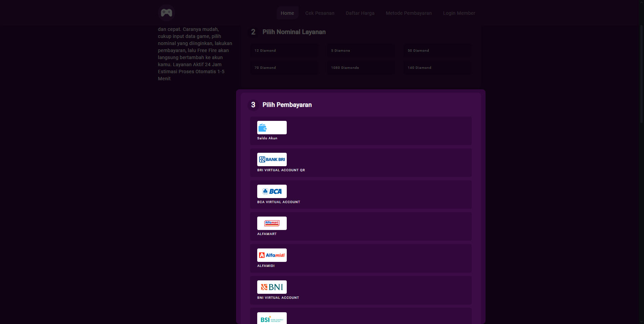Go to Cek Pesanan page
Viewport: 644px width, 324px height.
point(320,13)
